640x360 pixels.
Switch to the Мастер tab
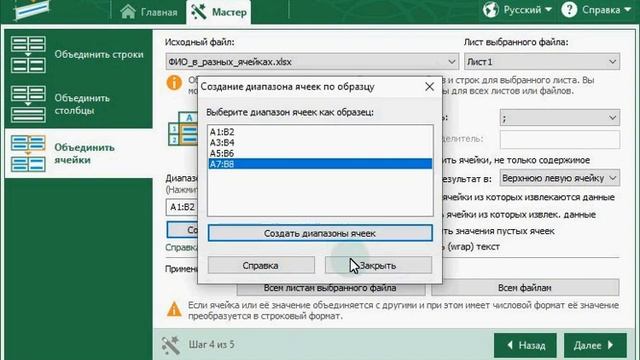[x=219, y=12]
